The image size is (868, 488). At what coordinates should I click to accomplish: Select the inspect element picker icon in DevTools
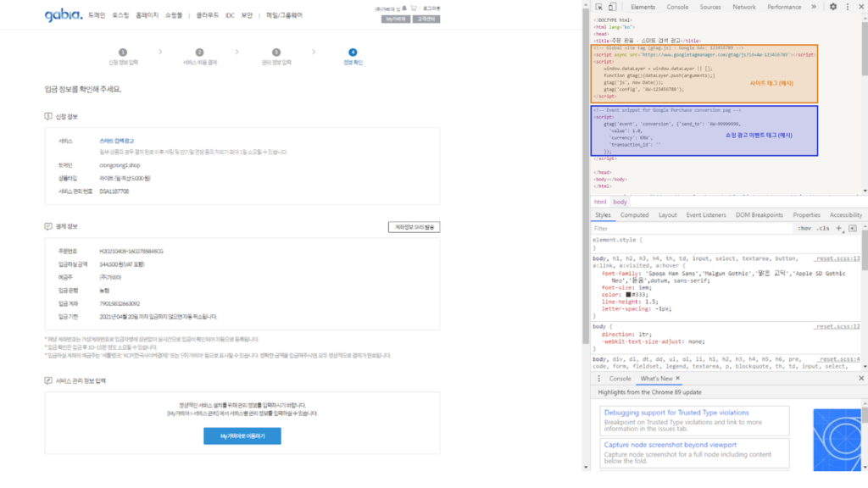(599, 7)
